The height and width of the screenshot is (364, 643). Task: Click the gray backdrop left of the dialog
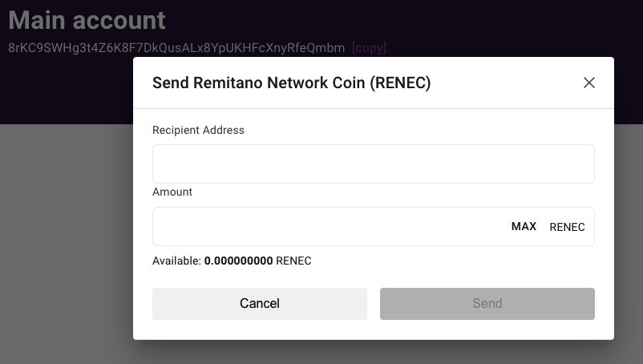pyautogui.click(x=64, y=241)
